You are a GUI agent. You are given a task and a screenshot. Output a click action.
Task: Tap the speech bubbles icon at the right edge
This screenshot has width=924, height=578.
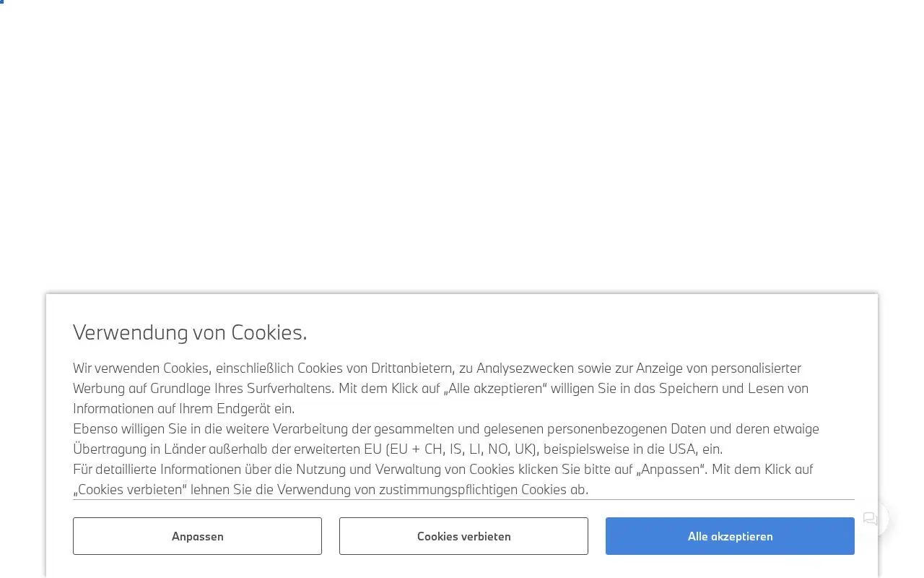[870, 519]
